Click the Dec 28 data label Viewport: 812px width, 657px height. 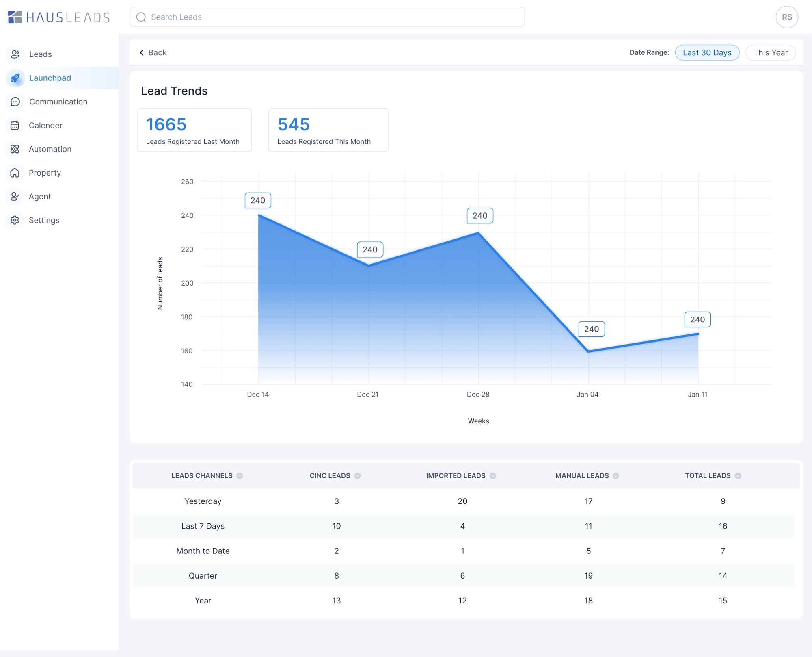point(480,216)
